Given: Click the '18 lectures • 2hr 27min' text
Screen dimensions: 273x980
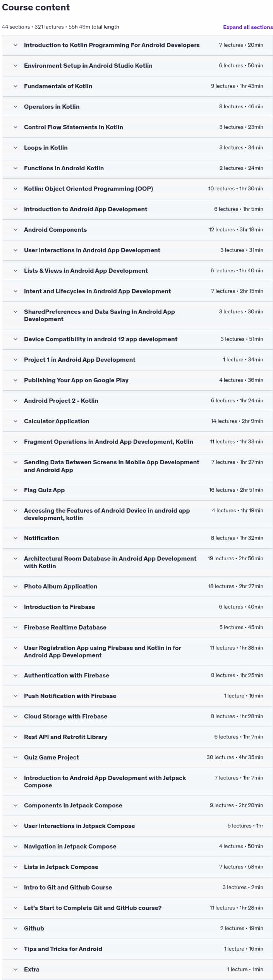Looking at the screenshot, I should tap(235, 587).
